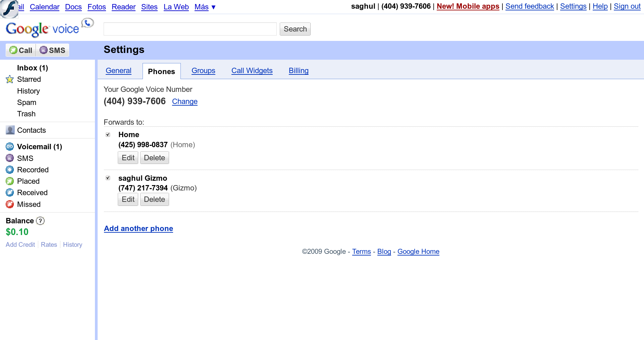The image size is (644, 340).
Task: Click the red Missed calls icon
Action: pyautogui.click(x=10, y=204)
